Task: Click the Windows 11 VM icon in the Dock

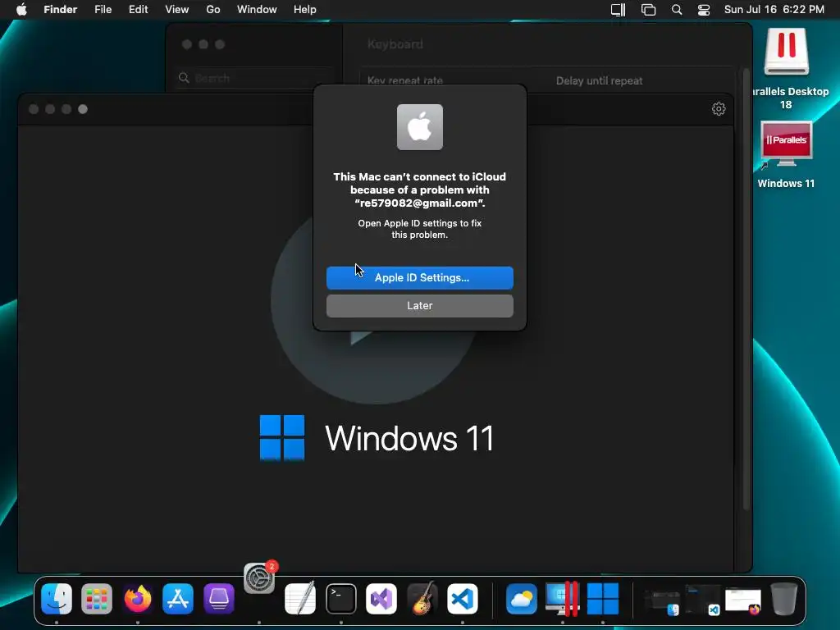Action: 603,599
